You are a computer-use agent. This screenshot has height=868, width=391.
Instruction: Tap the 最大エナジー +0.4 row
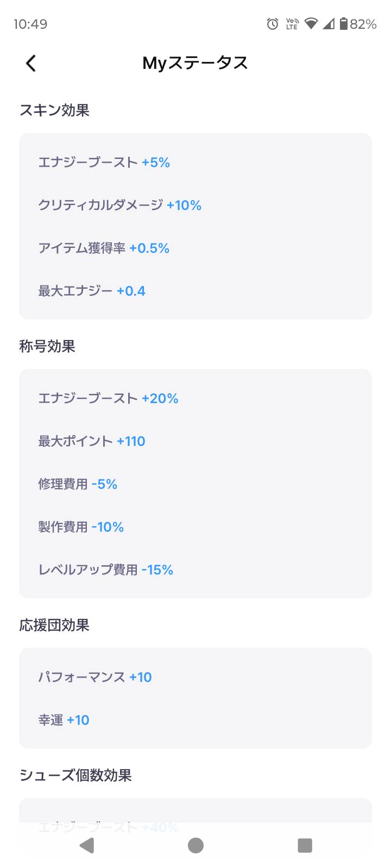92,291
